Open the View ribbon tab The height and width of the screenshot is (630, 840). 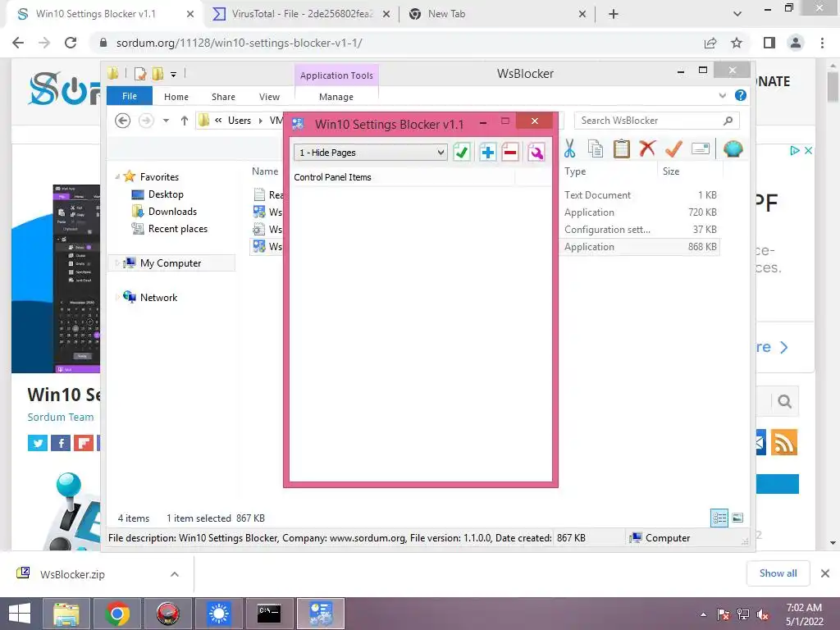click(269, 97)
